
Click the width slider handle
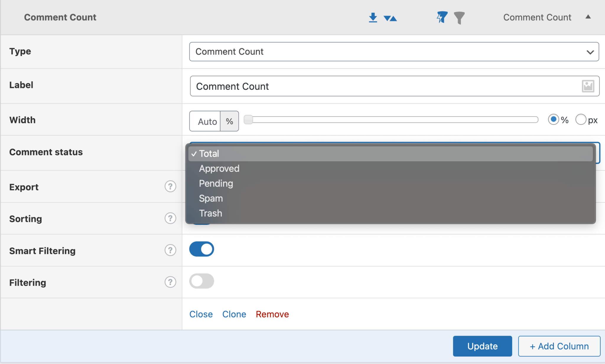coord(248,120)
